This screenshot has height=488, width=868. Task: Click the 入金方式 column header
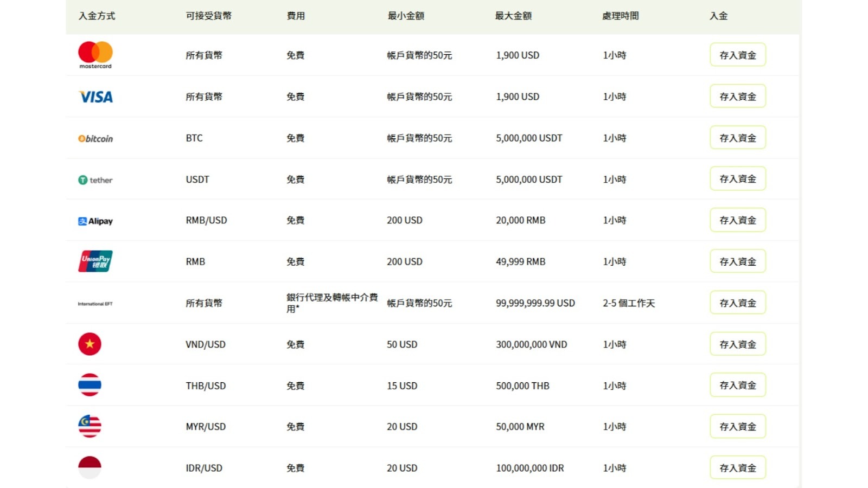point(96,16)
